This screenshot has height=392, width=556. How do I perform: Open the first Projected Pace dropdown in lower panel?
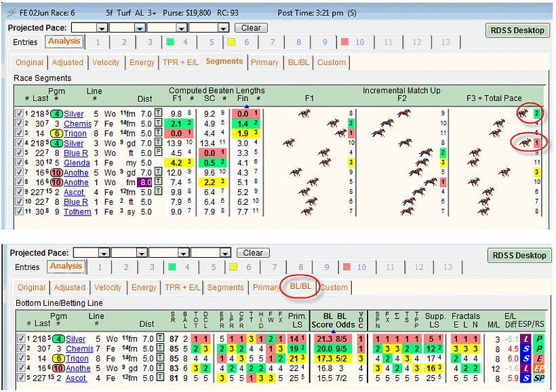[104, 253]
